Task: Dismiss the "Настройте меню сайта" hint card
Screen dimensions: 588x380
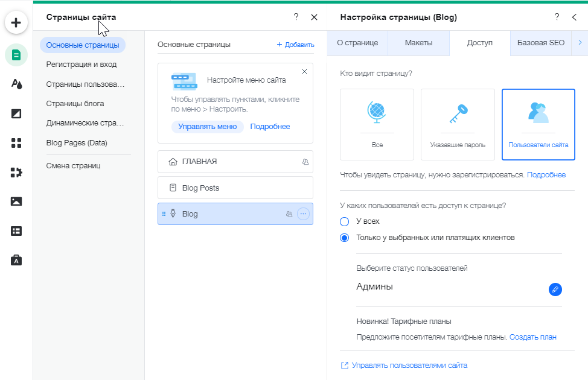Action: [304, 72]
